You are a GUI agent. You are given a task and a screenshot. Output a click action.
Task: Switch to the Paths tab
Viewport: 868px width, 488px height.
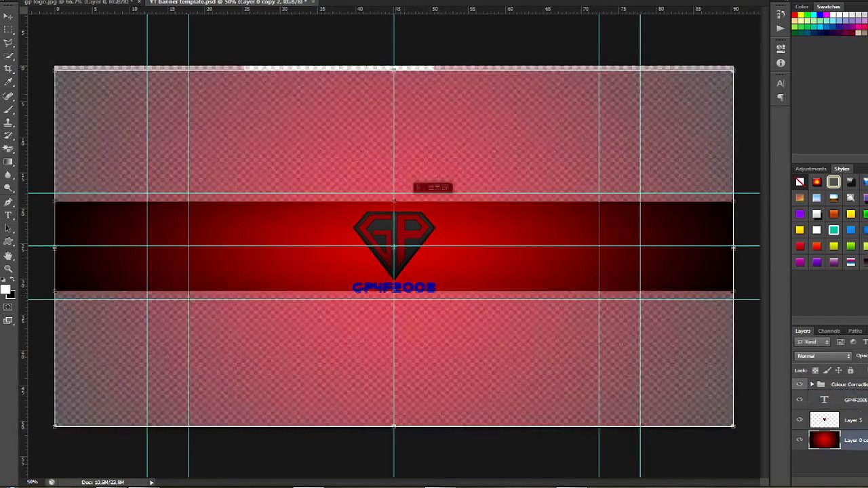point(855,331)
